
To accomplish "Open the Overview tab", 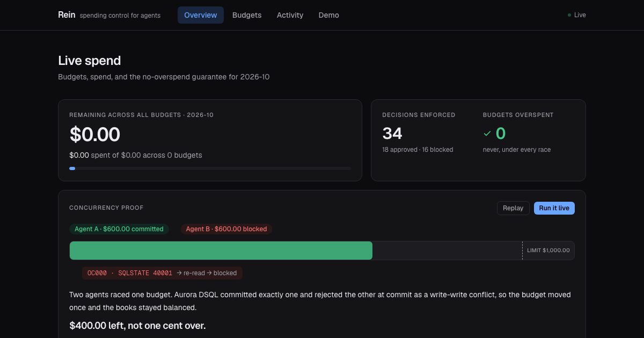I will point(201,15).
